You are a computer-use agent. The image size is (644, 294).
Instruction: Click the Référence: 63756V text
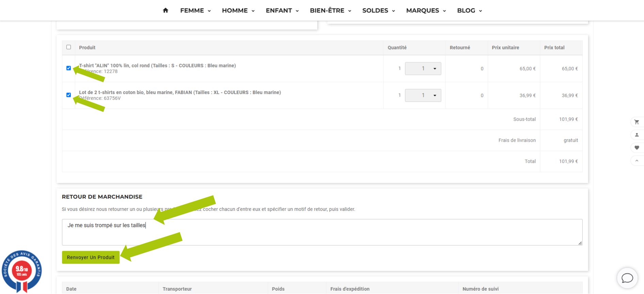coord(100,98)
